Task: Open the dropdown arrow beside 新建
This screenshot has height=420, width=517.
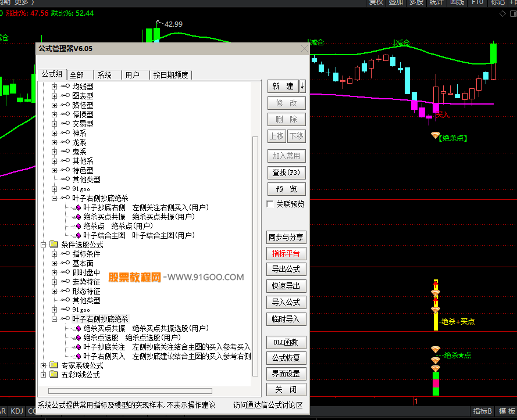Action: [302, 87]
